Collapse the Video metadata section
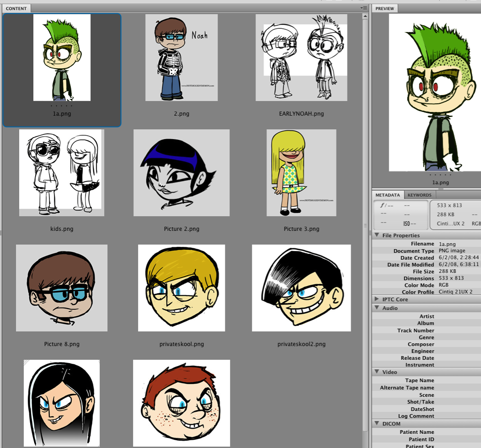The image size is (481, 448). 377,371
